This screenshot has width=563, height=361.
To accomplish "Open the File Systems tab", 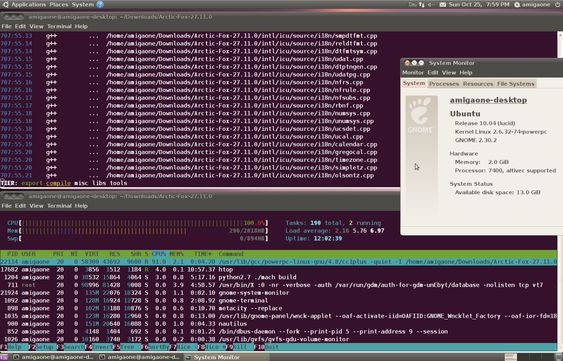I will click(516, 84).
